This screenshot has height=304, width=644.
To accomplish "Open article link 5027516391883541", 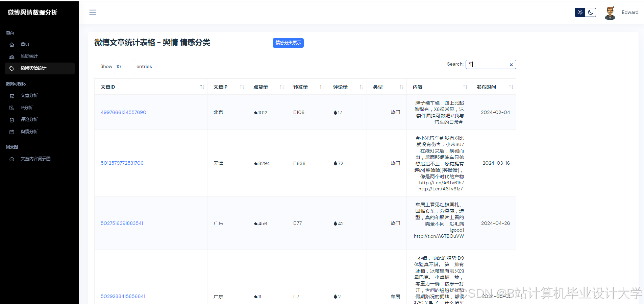I will [122, 223].
